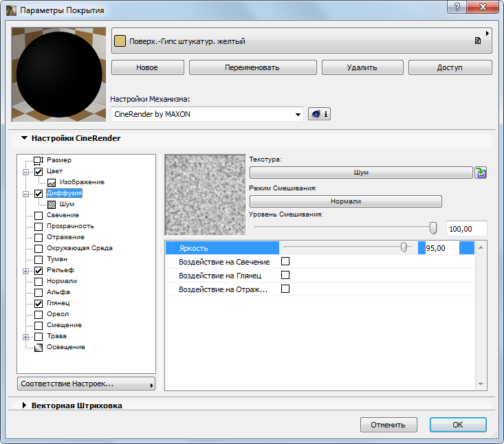
Task: Select the Изображение image icon under Цвет
Action: click(52, 183)
